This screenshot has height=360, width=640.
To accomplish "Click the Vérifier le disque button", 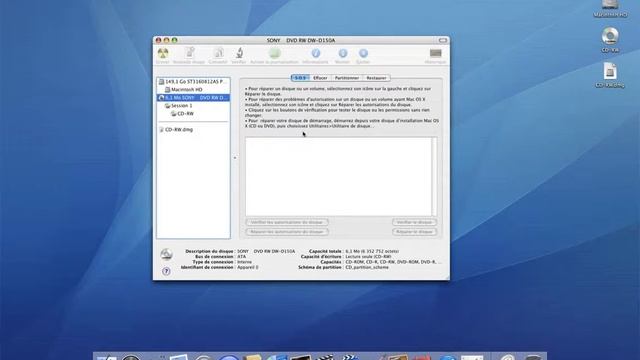I will (x=414, y=222).
